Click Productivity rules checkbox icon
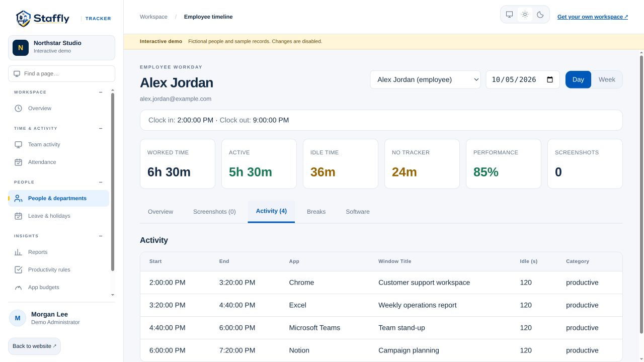The width and height of the screenshot is (644, 362). (x=18, y=269)
